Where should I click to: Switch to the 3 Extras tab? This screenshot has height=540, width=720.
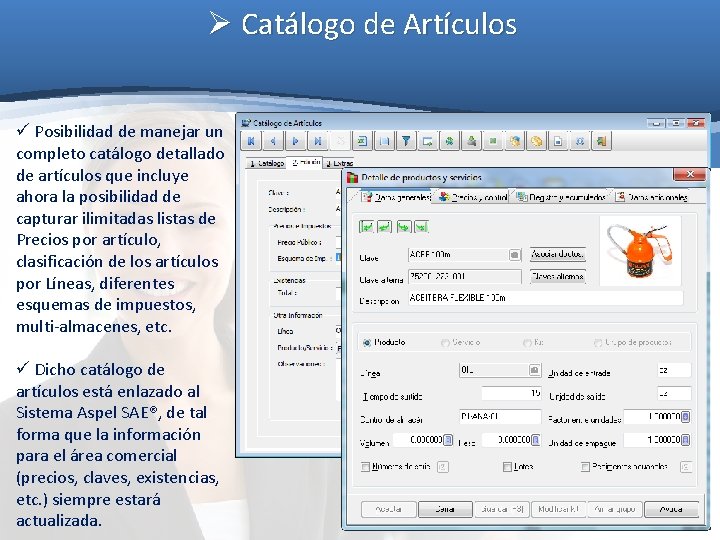tap(340, 163)
